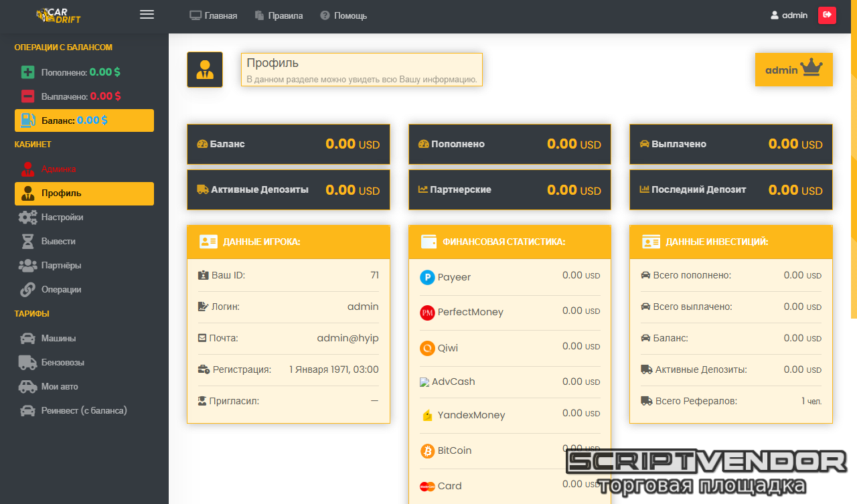Viewport: 857px width, 504px height.
Task: Click the wallet icon in Финансовая статистика header
Action: pyautogui.click(x=429, y=242)
